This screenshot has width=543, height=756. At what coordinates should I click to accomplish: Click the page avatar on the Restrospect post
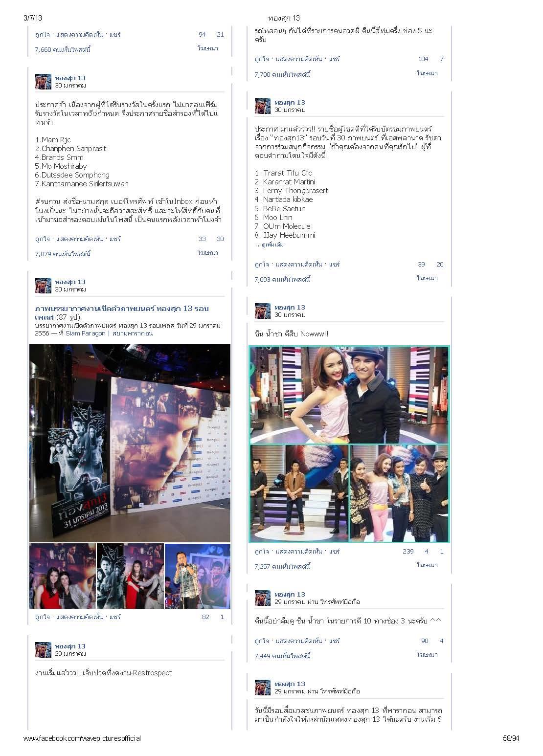pos(43,650)
